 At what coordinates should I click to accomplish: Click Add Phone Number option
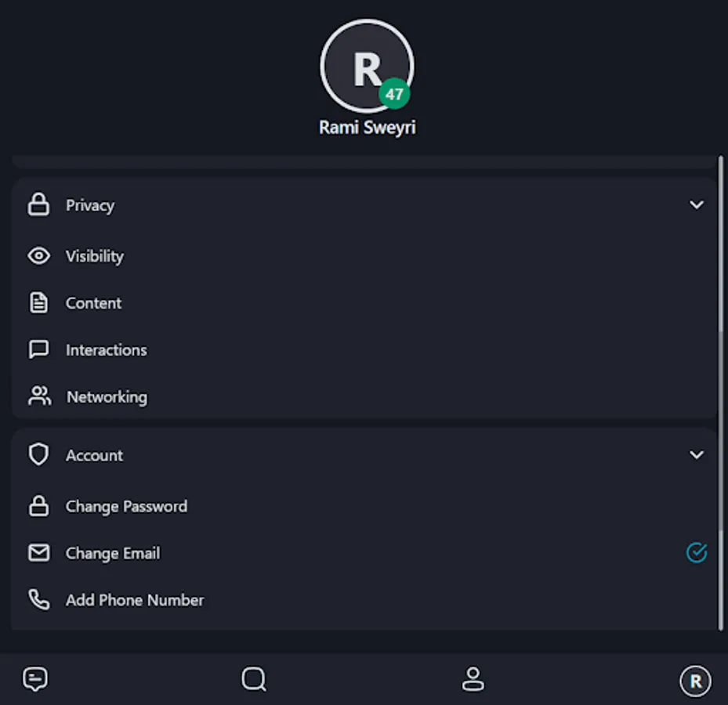pyautogui.click(x=134, y=600)
